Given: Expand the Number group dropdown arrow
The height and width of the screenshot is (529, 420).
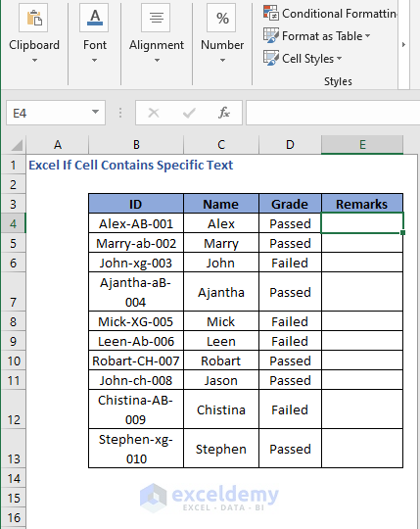Looking at the screenshot, I should point(222,61).
